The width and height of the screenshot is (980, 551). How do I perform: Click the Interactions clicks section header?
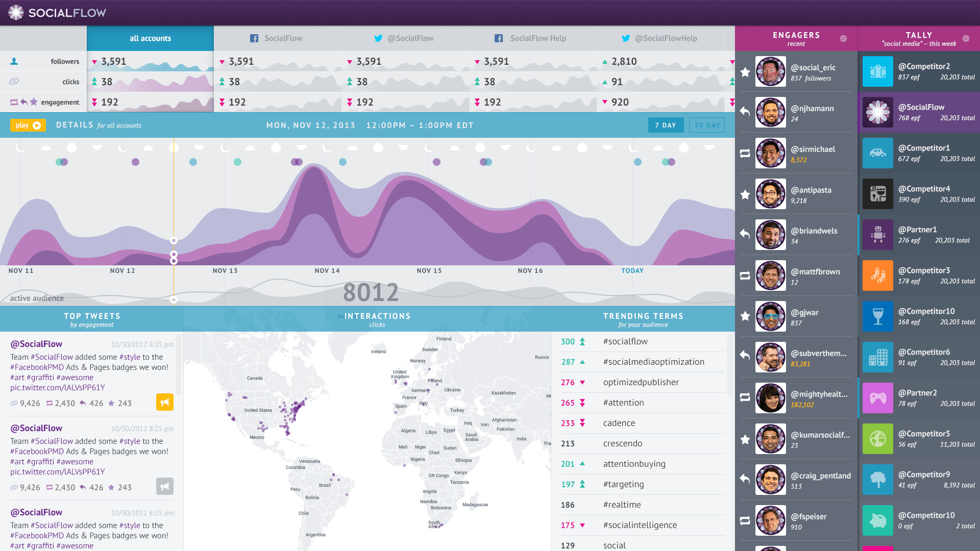click(x=377, y=319)
